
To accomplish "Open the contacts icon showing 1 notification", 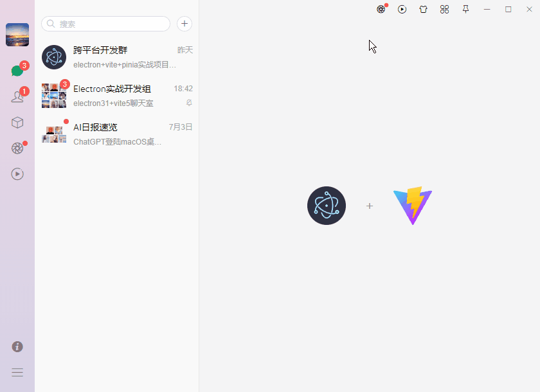I will point(17,96).
